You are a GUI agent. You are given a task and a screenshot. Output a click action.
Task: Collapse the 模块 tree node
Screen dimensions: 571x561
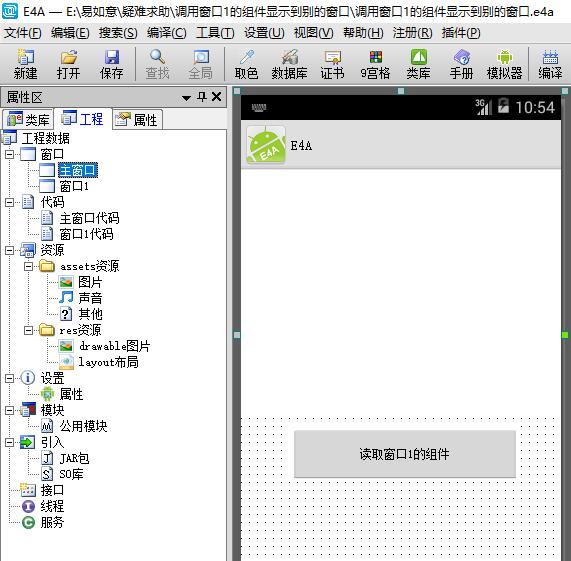9,411
